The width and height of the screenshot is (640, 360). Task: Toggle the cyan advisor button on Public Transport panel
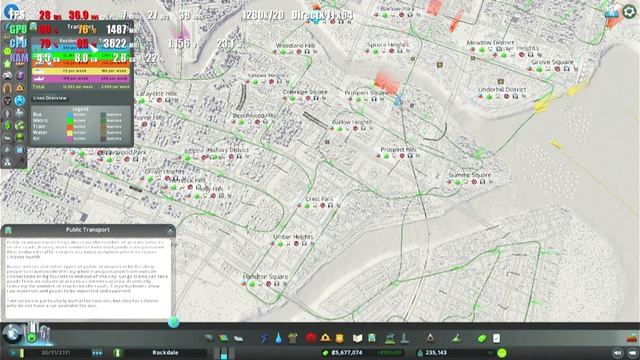tap(173, 322)
